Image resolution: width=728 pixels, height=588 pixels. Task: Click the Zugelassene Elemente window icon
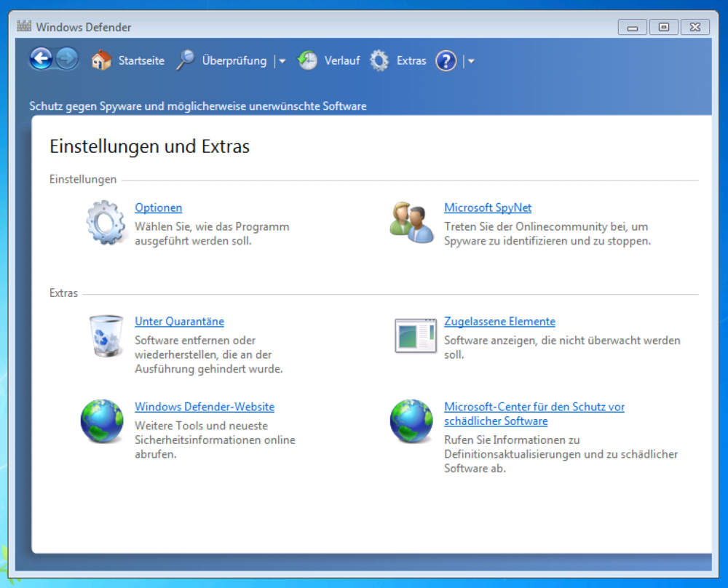(x=414, y=335)
